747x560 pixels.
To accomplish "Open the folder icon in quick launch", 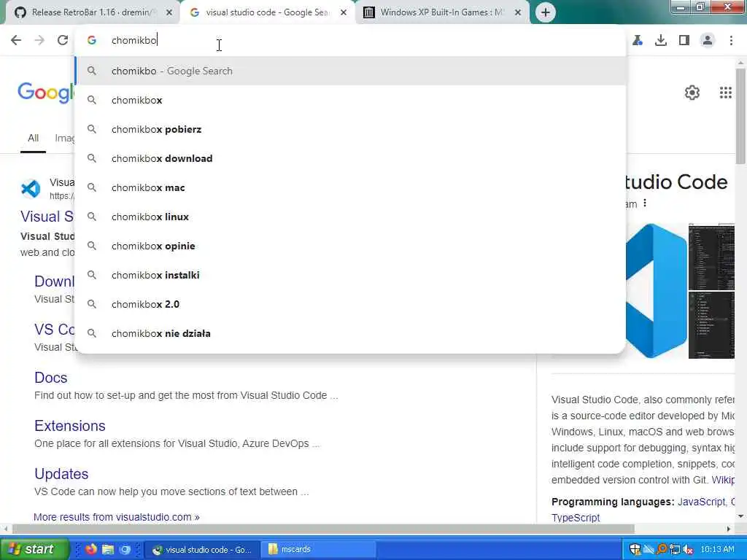I will 108,550.
